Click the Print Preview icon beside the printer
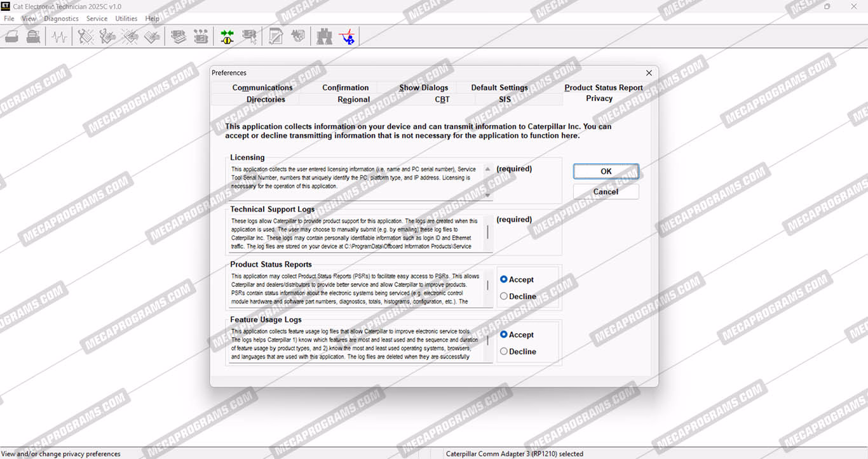This screenshot has width=868, height=459. 33,37
